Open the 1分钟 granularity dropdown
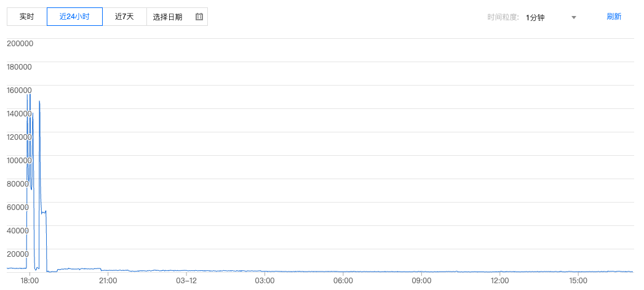644x290 pixels. point(550,17)
